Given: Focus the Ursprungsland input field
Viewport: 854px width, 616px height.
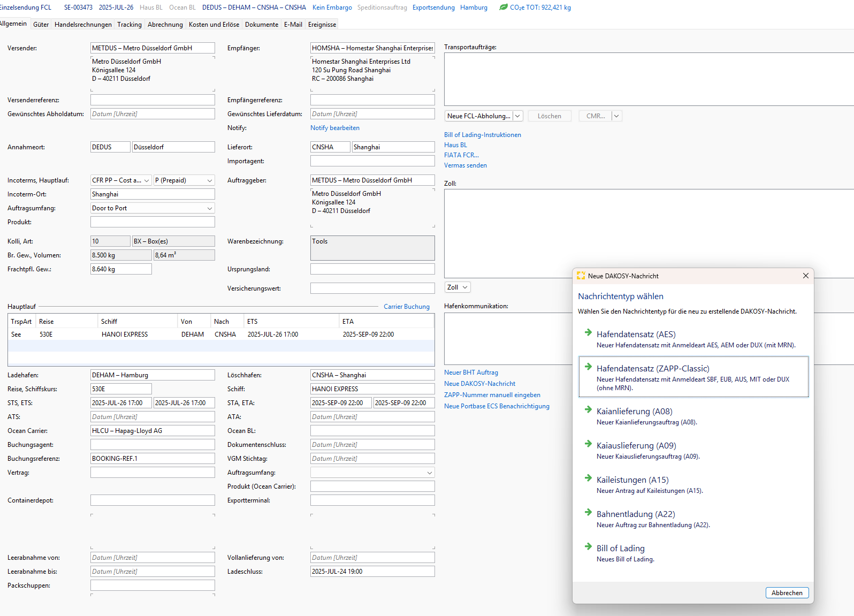Looking at the screenshot, I should 372,269.
